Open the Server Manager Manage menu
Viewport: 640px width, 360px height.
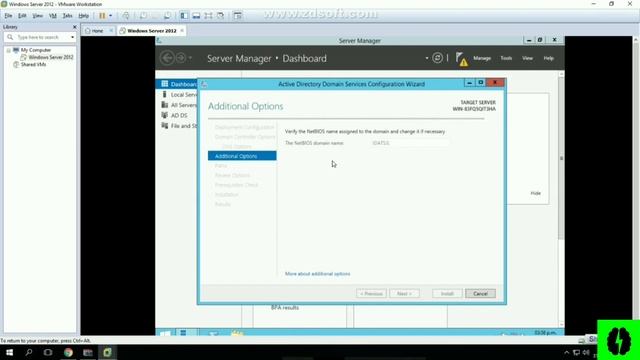(482, 58)
